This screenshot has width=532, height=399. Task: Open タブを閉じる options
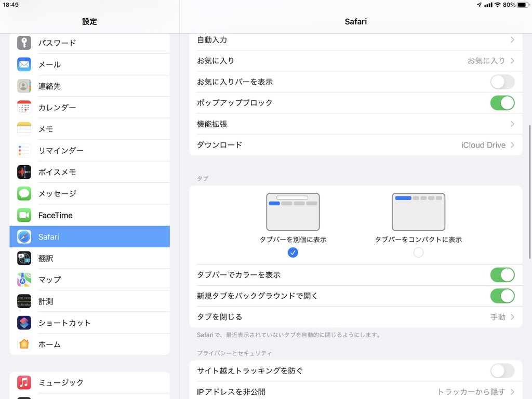click(x=356, y=316)
